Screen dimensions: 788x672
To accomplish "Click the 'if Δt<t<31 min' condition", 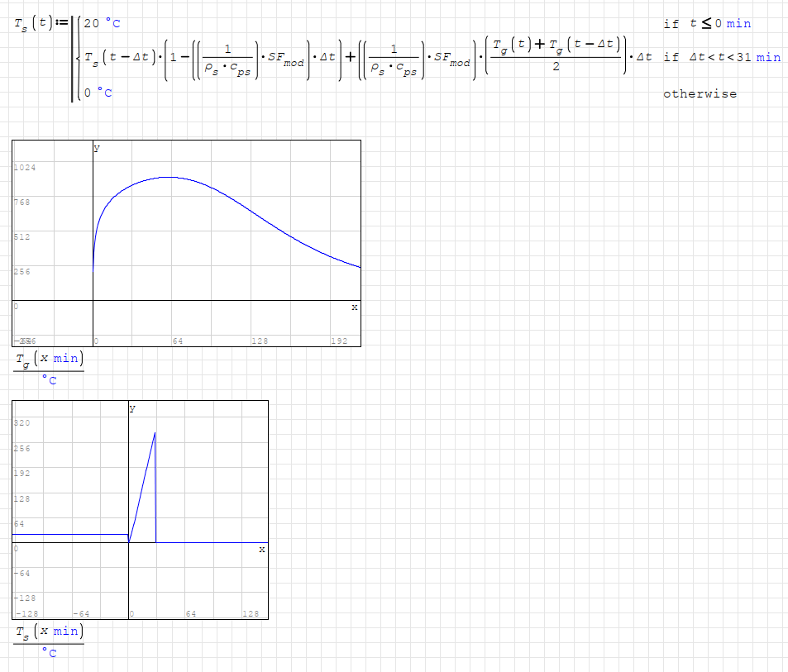I will (721, 57).
